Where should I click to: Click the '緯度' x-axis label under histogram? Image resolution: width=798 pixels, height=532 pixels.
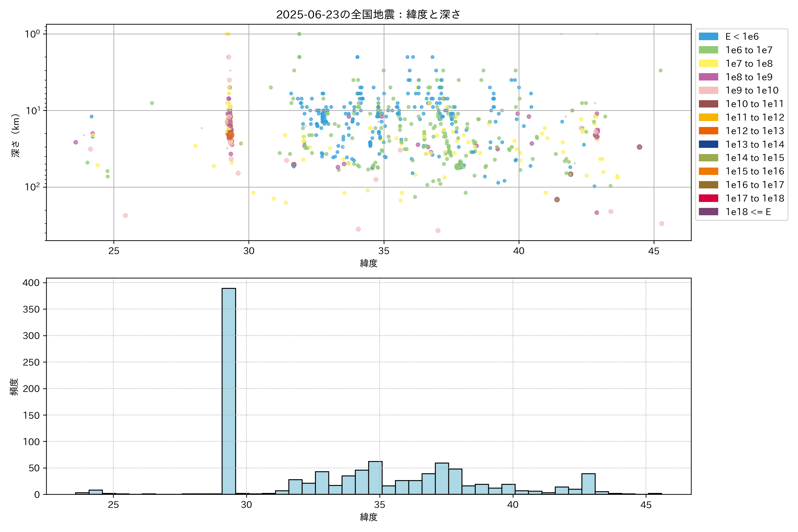click(x=368, y=517)
